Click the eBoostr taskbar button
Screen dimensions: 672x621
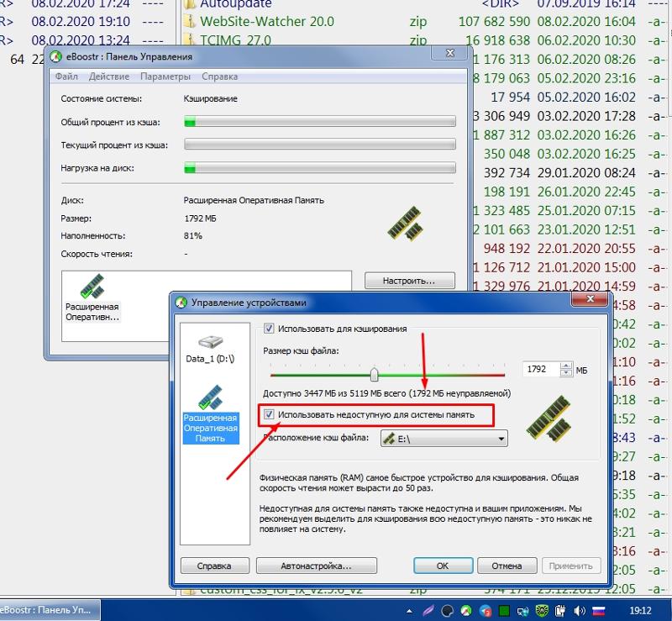[x=50, y=610]
